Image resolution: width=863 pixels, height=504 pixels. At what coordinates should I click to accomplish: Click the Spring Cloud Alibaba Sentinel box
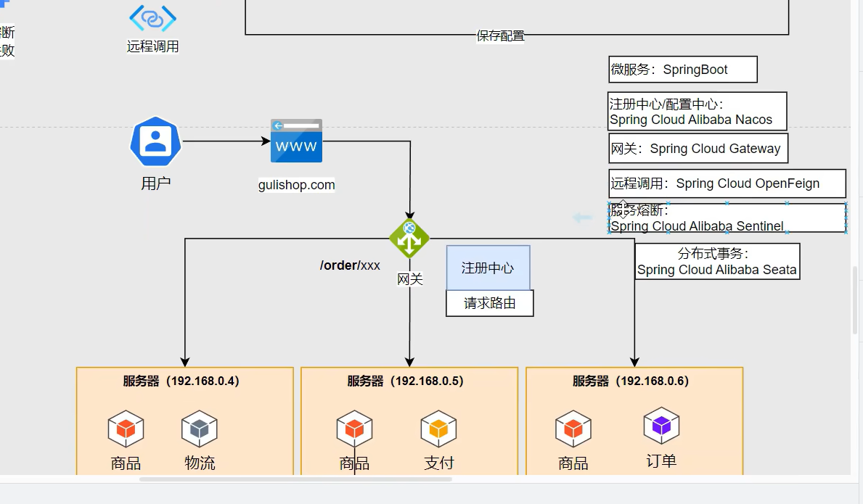pyautogui.click(x=727, y=218)
